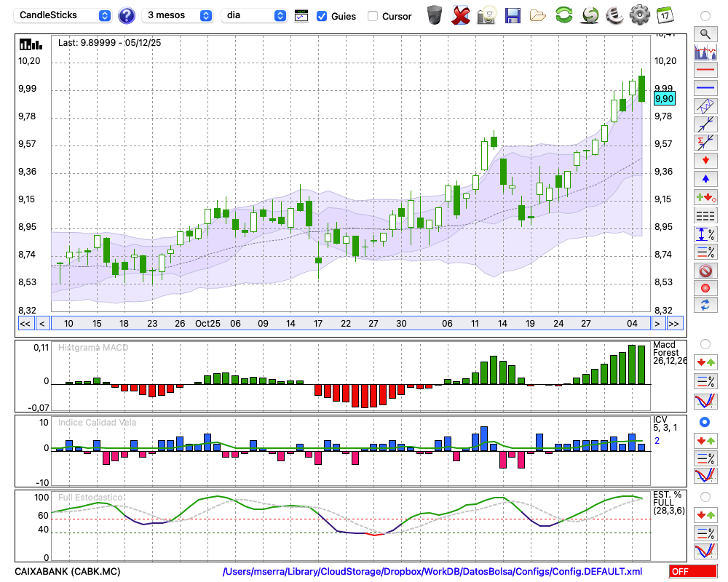Open the 3 mesos period dropdown

tap(177, 15)
